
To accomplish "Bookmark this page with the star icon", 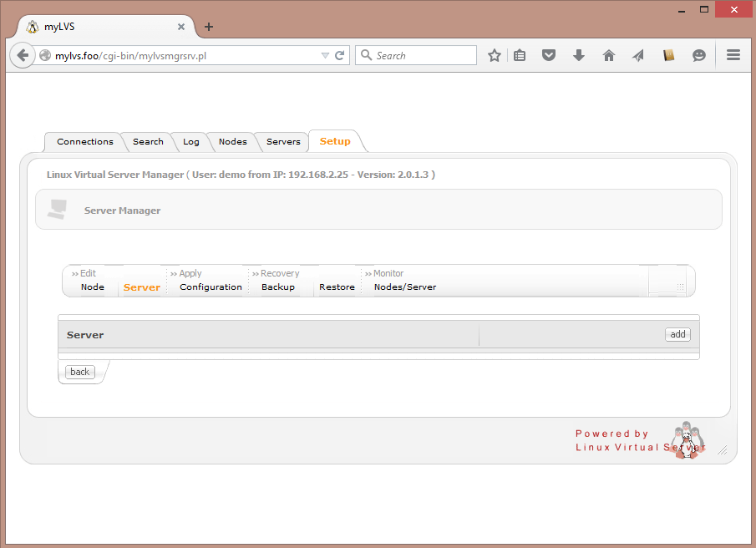I will 495,56.
